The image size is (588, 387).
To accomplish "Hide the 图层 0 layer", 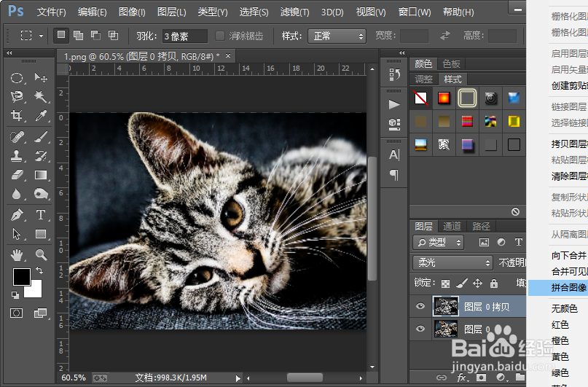I will click(420, 329).
